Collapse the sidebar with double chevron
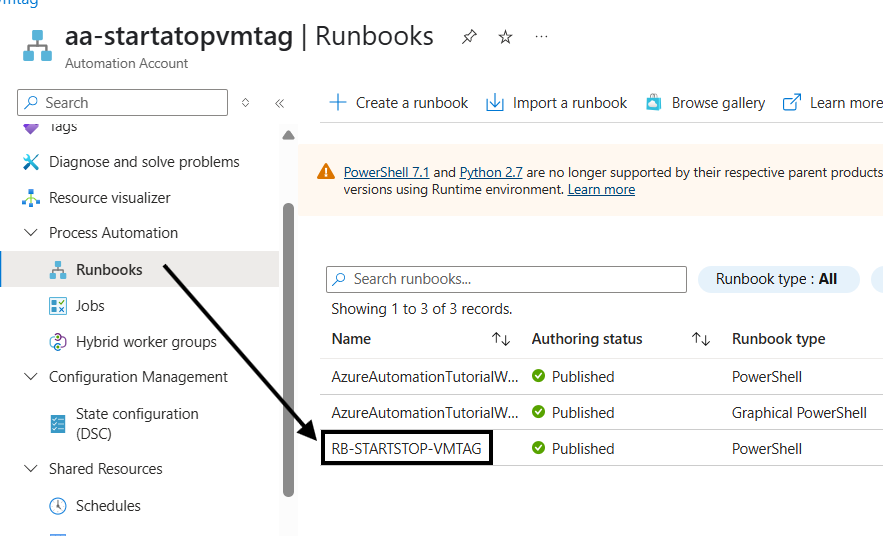The width and height of the screenshot is (883, 536). 280,103
